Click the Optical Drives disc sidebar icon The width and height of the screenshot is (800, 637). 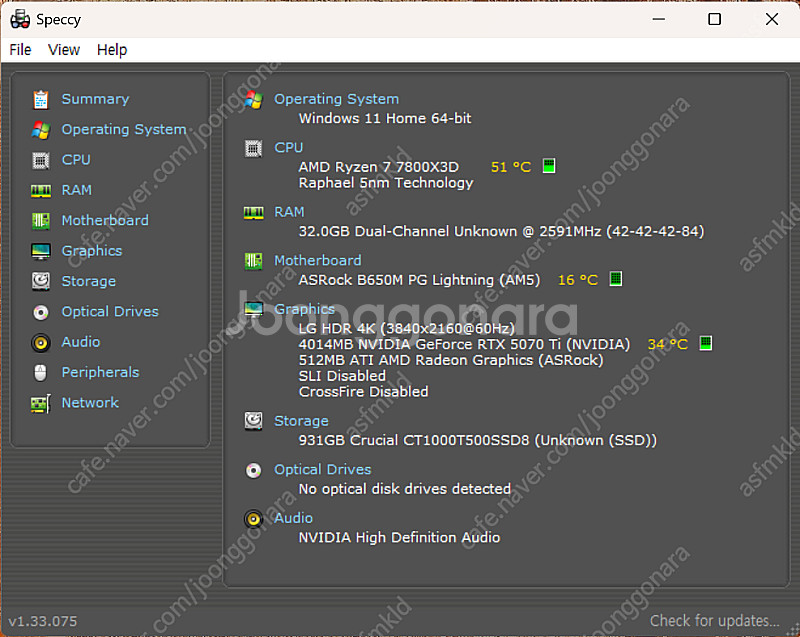[x=41, y=312]
